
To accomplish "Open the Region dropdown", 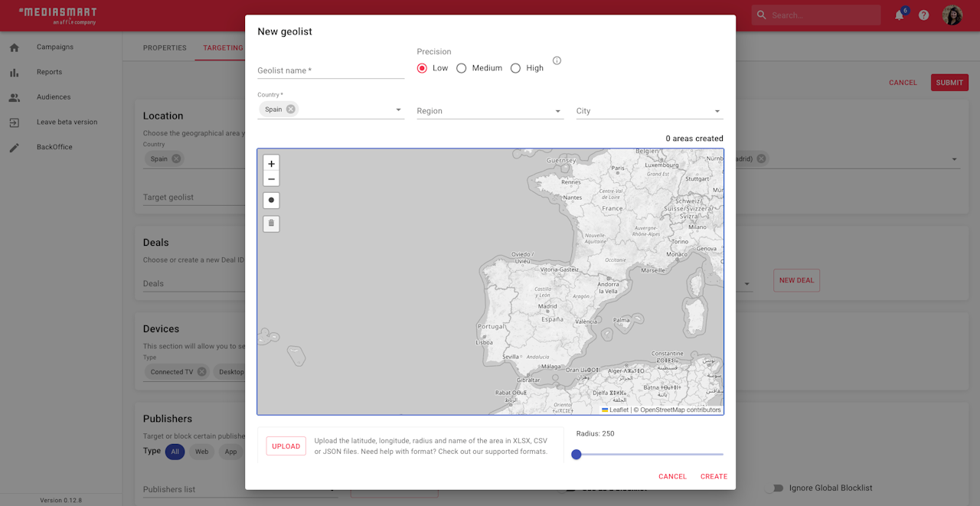I will point(557,111).
